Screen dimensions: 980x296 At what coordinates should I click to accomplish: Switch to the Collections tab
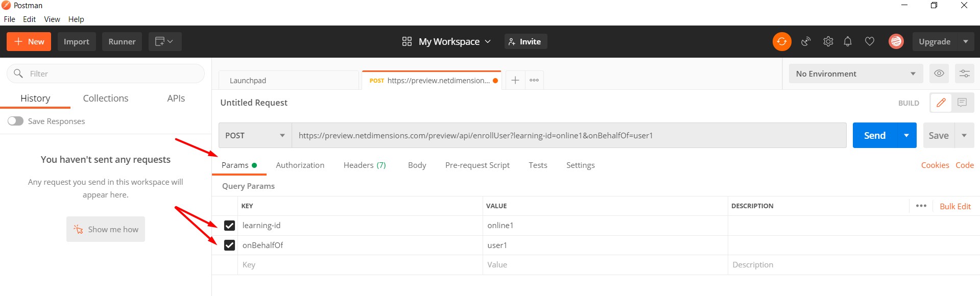pos(106,98)
